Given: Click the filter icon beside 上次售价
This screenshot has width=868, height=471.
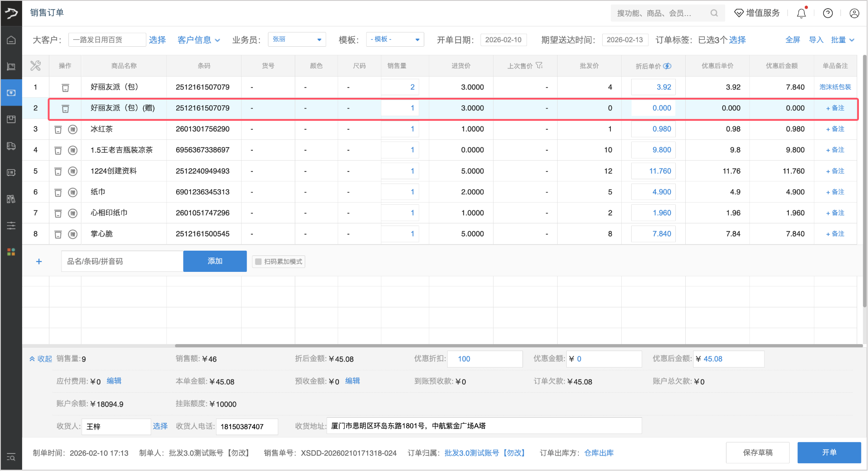Looking at the screenshot, I should [x=539, y=65].
